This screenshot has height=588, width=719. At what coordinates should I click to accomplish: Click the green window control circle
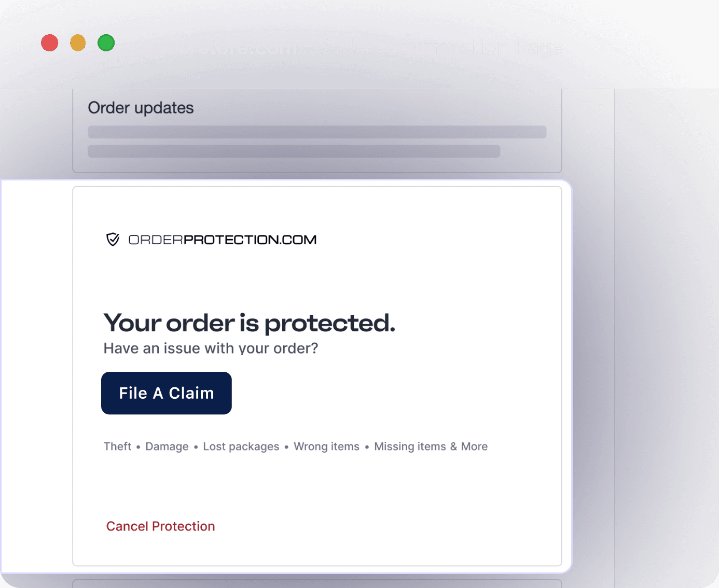[x=106, y=43]
